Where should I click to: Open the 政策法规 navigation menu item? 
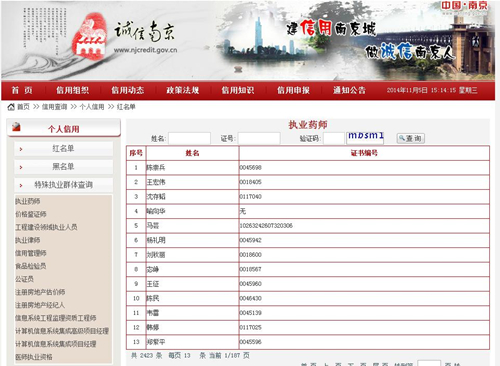[x=183, y=90]
